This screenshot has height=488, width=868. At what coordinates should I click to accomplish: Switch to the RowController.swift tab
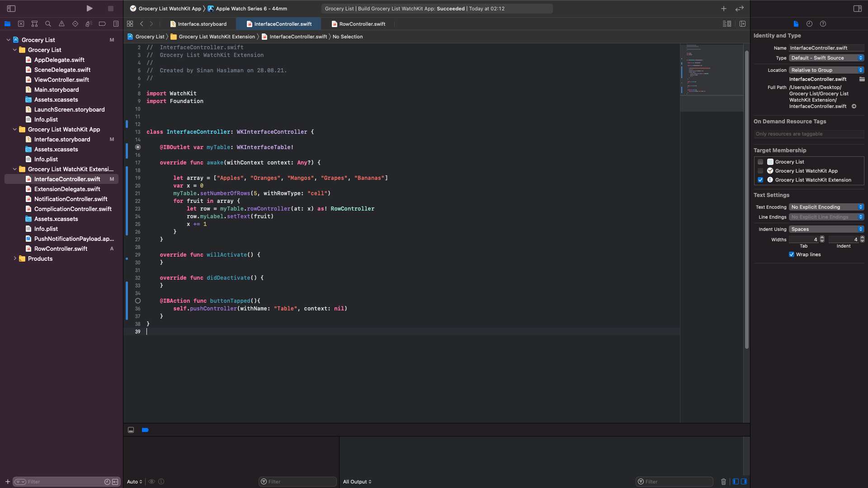click(362, 24)
